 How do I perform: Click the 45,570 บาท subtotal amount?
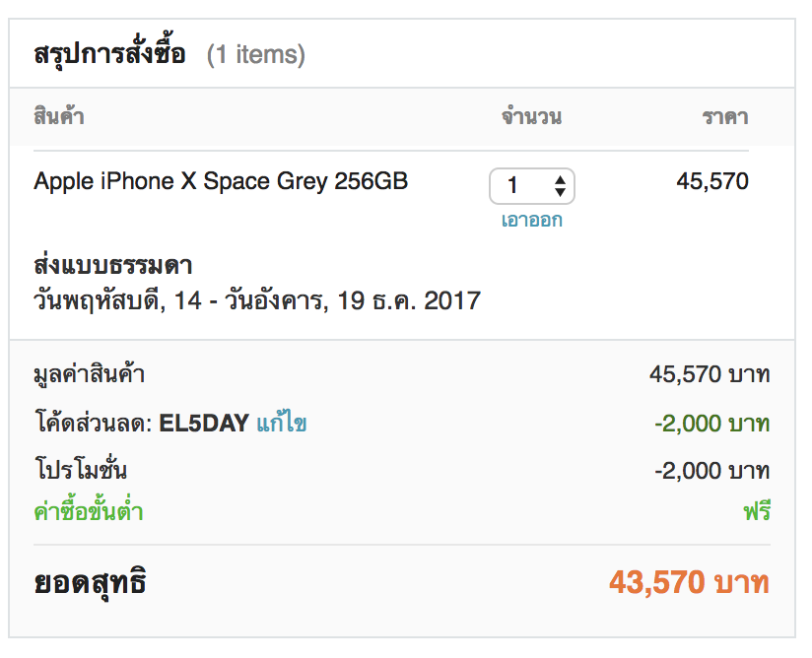[710, 374]
